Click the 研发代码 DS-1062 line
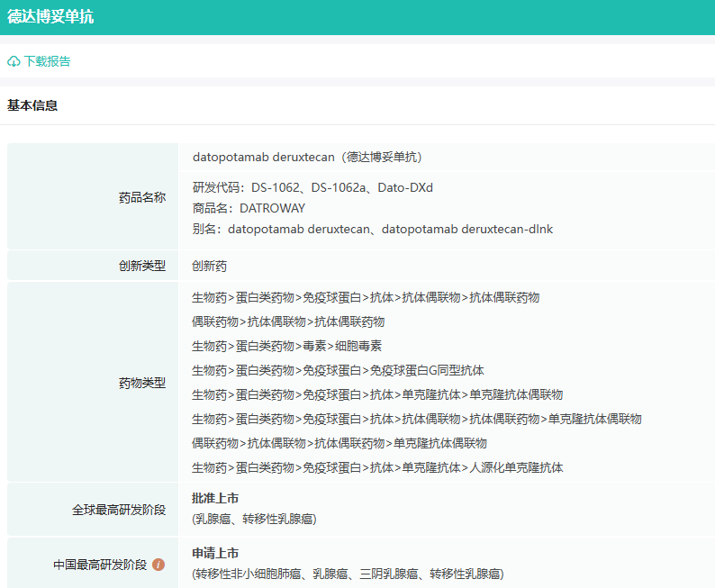 point(312,187)
